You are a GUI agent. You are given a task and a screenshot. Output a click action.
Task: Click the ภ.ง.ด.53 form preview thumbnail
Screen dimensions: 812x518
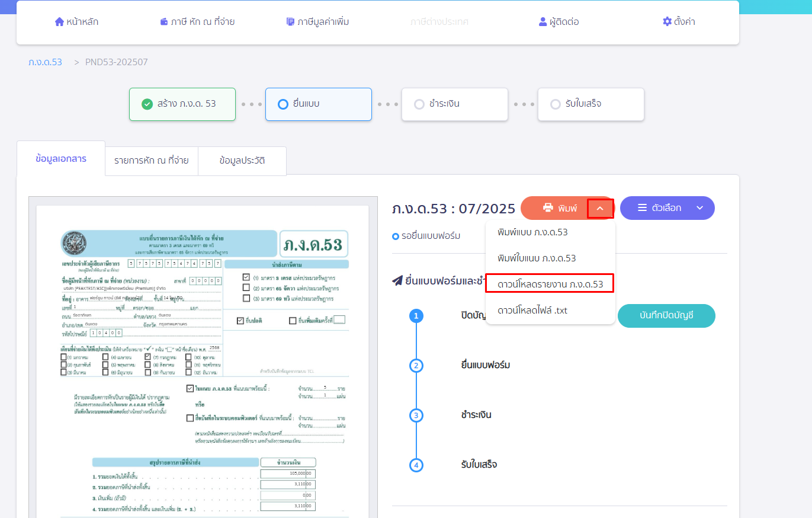click(x=203, y=356)
